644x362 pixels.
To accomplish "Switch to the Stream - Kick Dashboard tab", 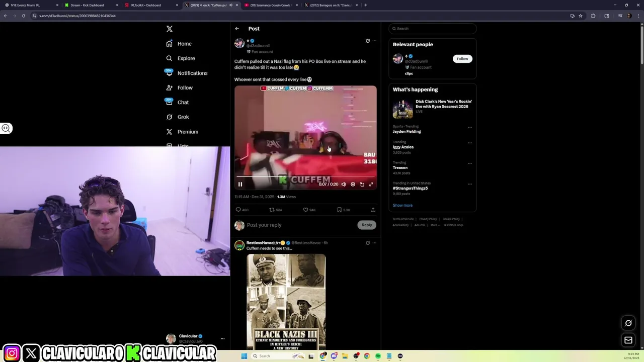I will (x=91, y=5).
